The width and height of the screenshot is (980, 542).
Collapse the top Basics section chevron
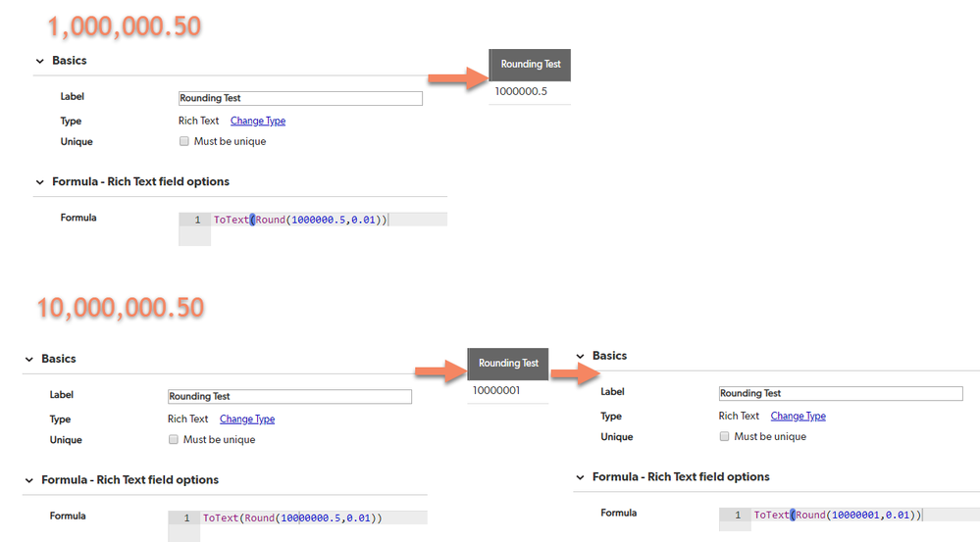[40, 61]
